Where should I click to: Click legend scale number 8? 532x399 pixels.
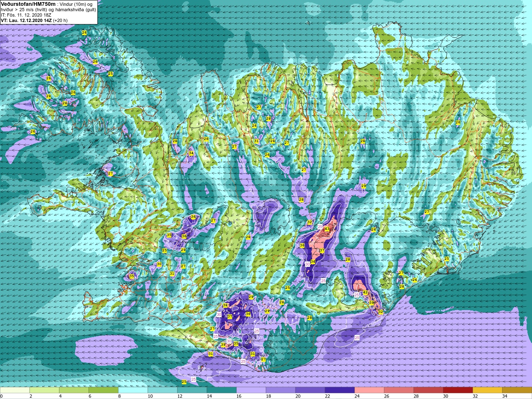120,396
